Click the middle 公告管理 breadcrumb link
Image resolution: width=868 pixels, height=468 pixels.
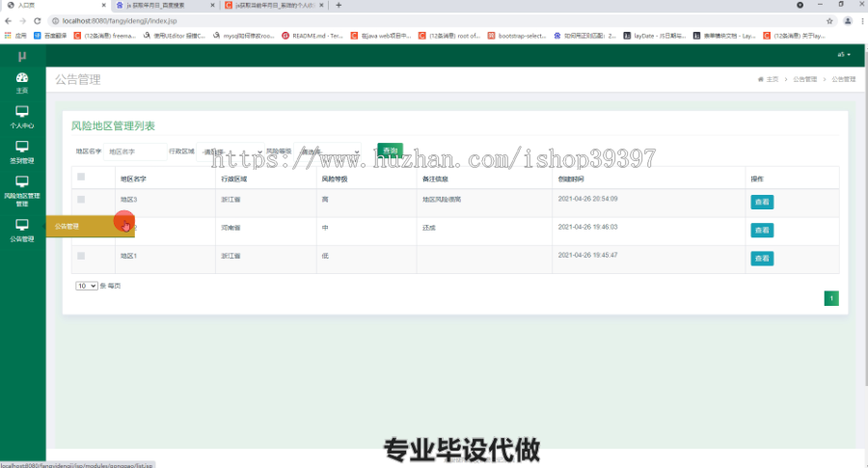(805, 79)
